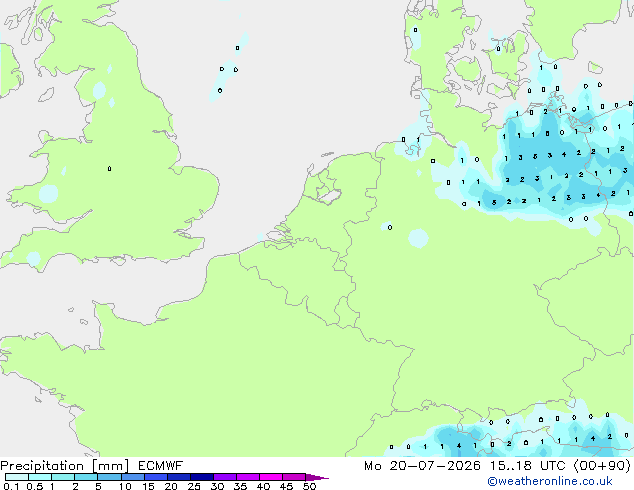Select the 5–10 mm legend color swatch
The image size is (634, 490).
tap(109, 477)
